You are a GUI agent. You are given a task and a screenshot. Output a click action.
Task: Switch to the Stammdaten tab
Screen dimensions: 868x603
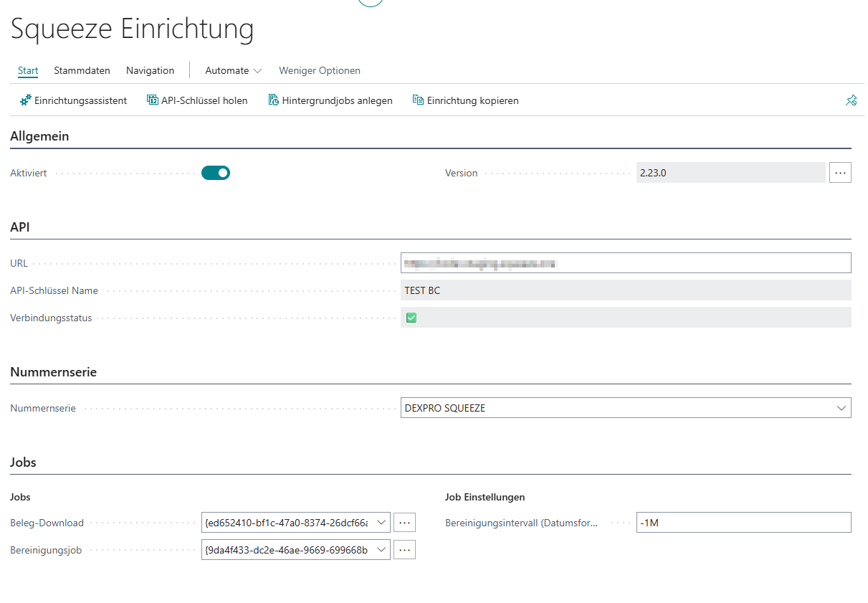82,71
